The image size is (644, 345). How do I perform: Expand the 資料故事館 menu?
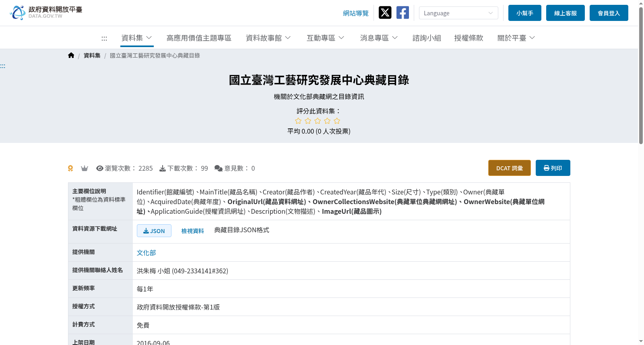click(268, 38)
